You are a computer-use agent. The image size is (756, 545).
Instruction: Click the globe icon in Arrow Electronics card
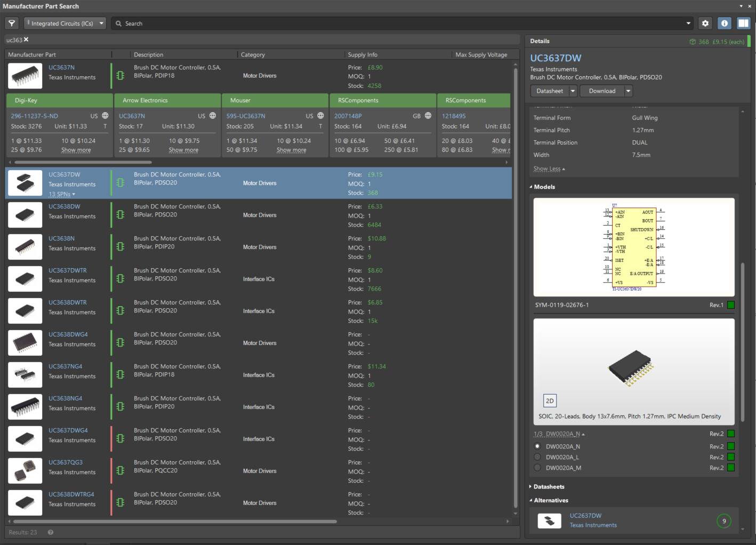(213, 116)
